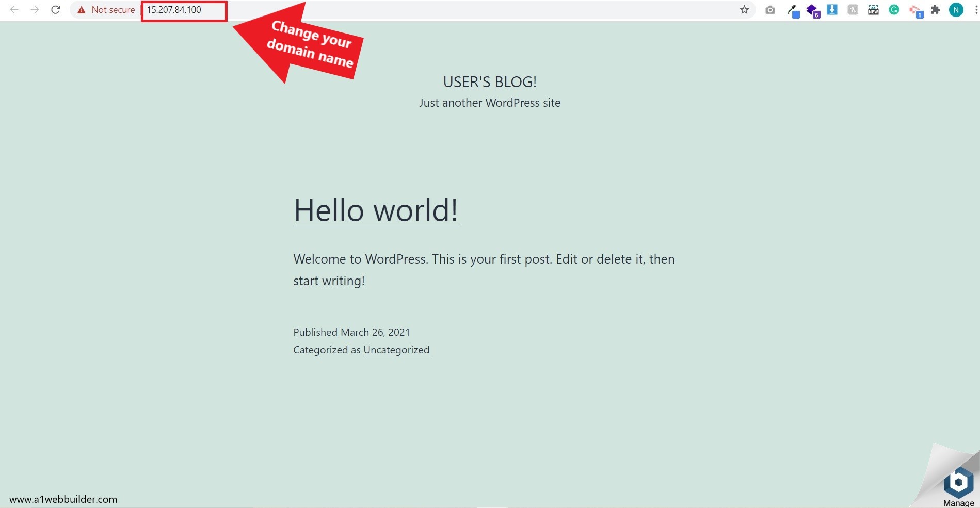Toggle bookmark star for this page
Screen dimensions: 980x508
744,9
